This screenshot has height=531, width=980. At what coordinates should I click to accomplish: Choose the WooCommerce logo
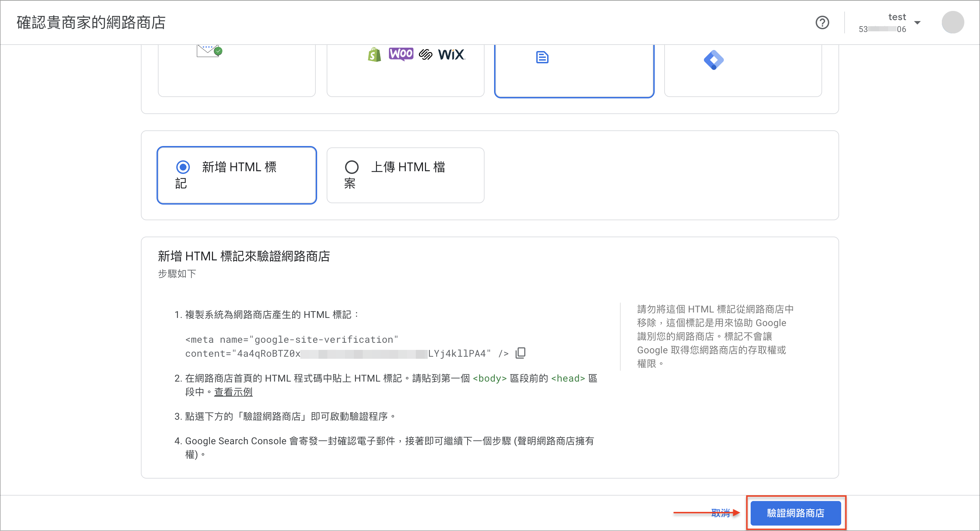(401, 54)
